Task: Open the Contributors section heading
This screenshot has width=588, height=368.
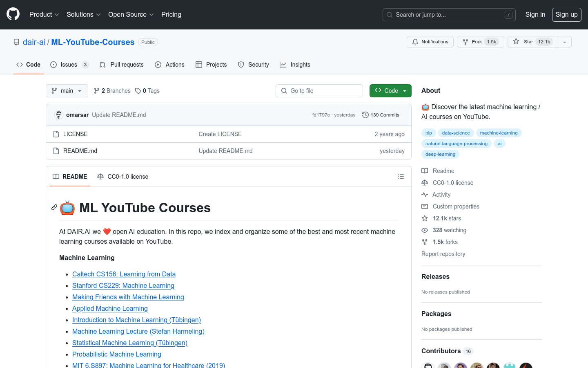Action: click(x=441, y=351)
